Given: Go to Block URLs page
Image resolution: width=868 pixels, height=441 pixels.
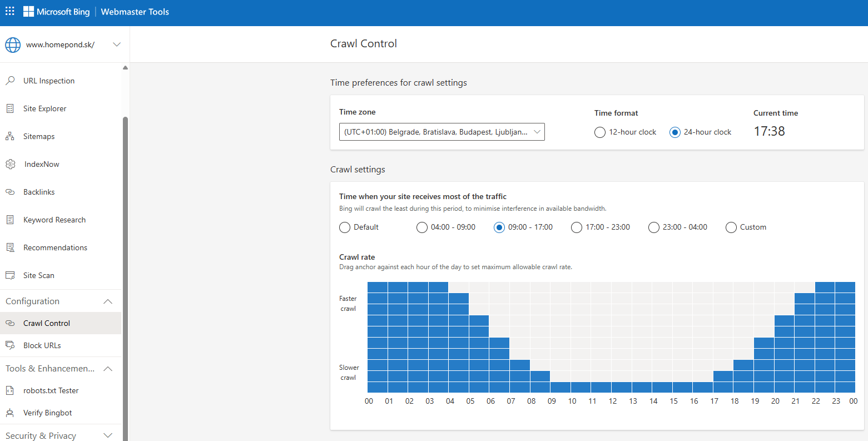Looking at the screenshot, I should (42, 345).
